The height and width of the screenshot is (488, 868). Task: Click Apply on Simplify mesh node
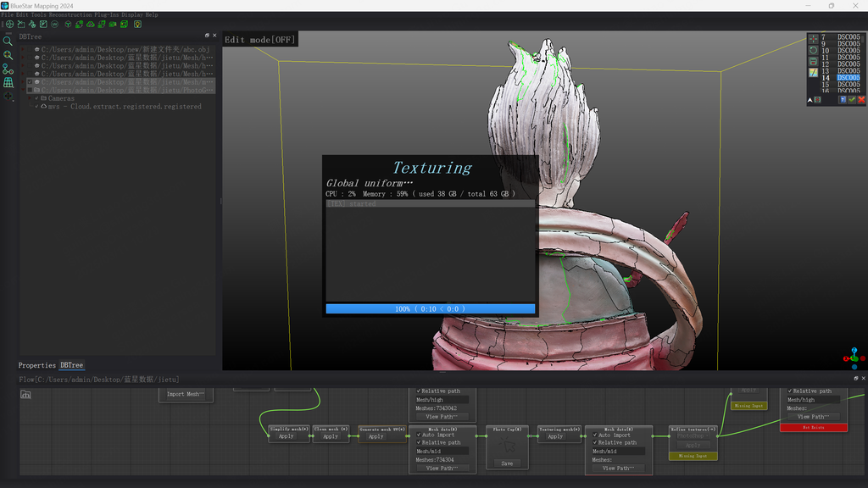287,436
